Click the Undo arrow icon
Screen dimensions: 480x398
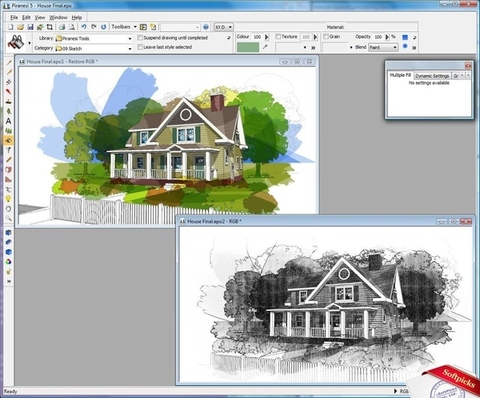click(x=84, y=27)
